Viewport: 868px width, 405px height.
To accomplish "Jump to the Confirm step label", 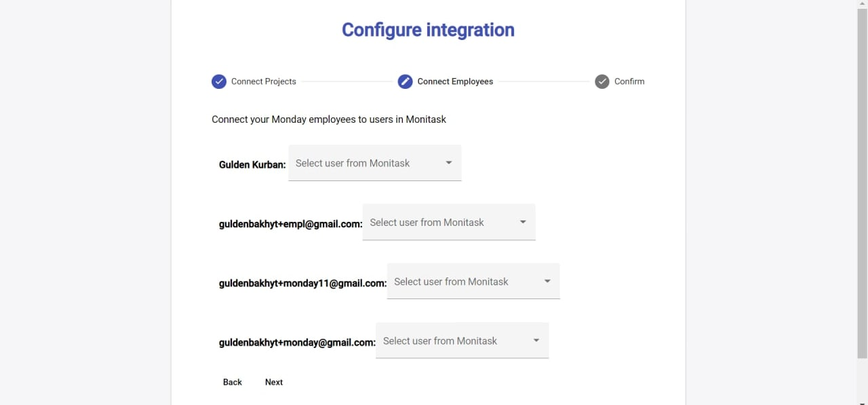I will pyautogui.click(x=629, y=81).
